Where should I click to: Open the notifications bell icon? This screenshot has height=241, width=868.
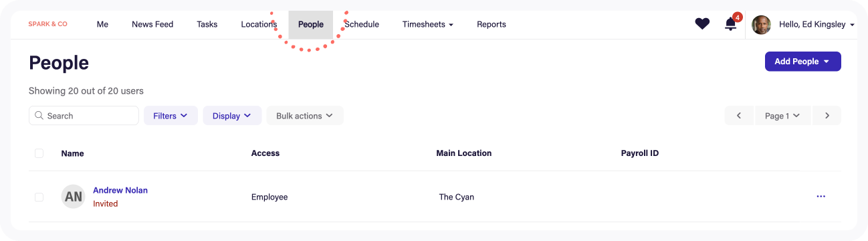[731, 24]
